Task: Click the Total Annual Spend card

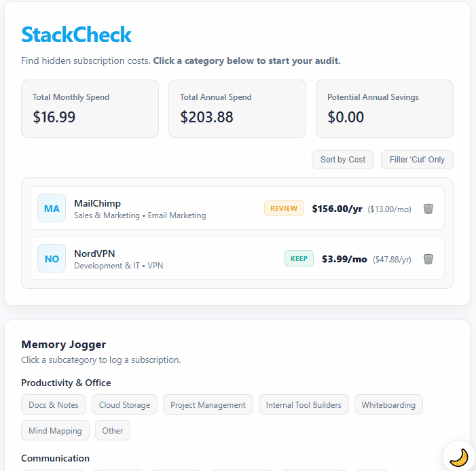Action: pos(237,109)
